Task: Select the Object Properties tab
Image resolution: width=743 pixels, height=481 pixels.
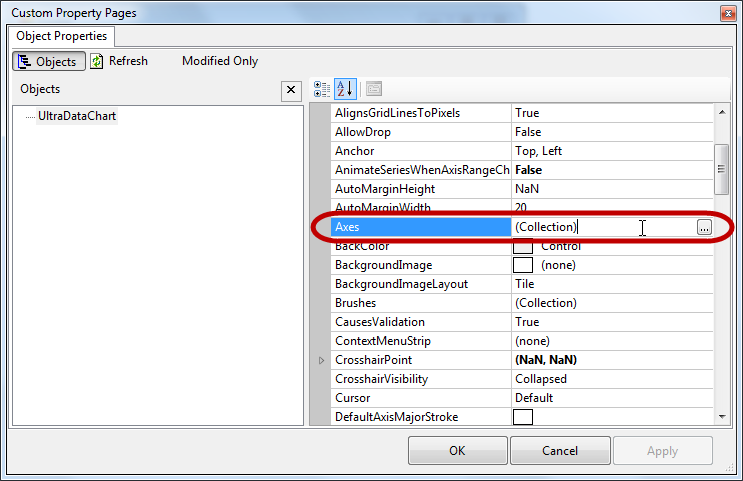Action: [63, 36]
